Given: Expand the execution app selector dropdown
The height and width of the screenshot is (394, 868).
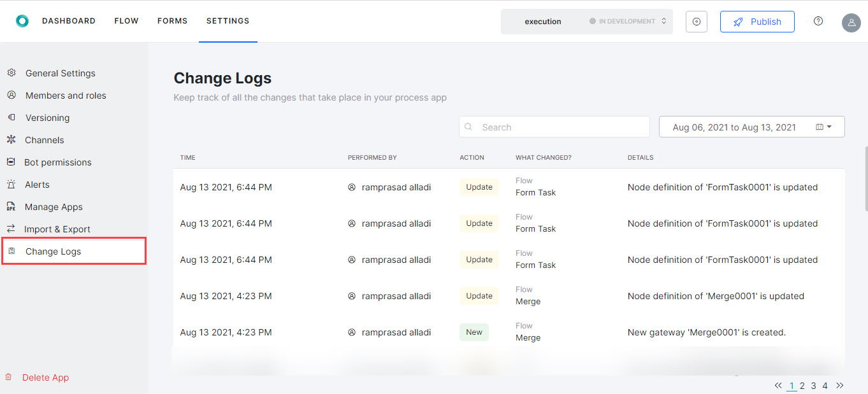Looking at the screenshot, I should coord(542,21).
